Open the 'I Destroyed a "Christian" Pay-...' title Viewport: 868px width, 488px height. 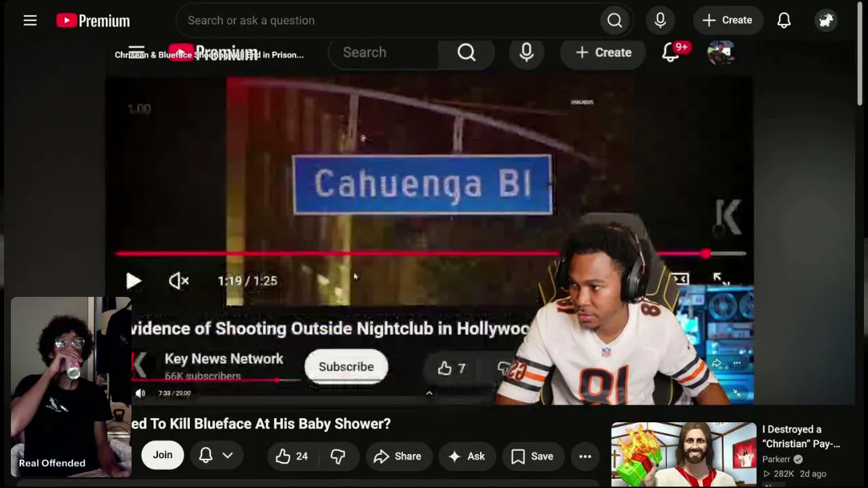801,436
